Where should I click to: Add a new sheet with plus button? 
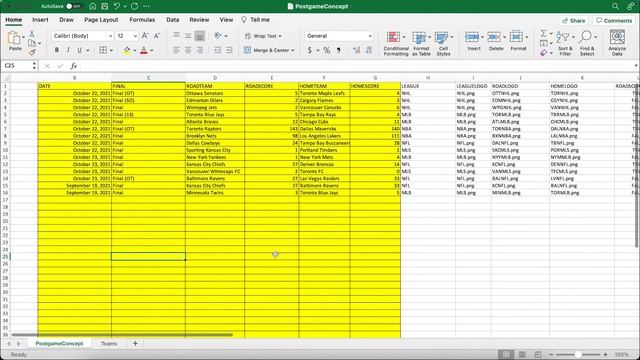(135, 344)
